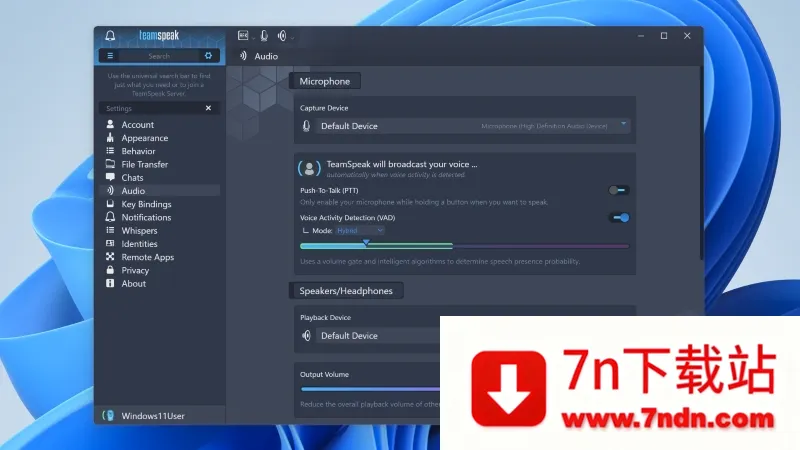Open VAD Mode Hybrid dropdown
Image resolution: width=800 pixels, height=450 pixels.
point(360,231)
